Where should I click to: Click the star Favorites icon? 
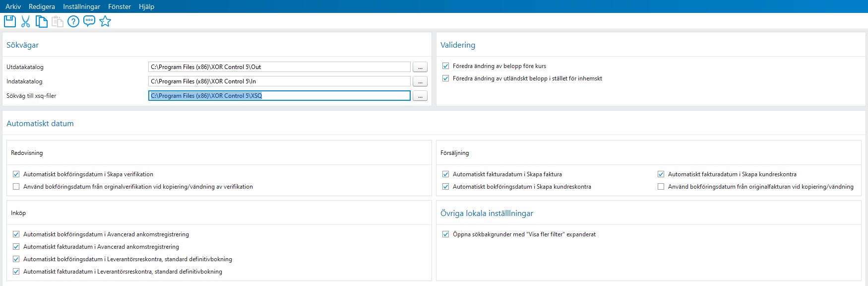point(105,21)
